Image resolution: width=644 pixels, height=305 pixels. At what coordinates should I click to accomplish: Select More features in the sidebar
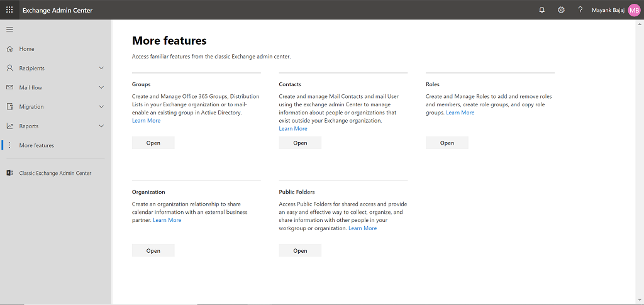[36, 145]
